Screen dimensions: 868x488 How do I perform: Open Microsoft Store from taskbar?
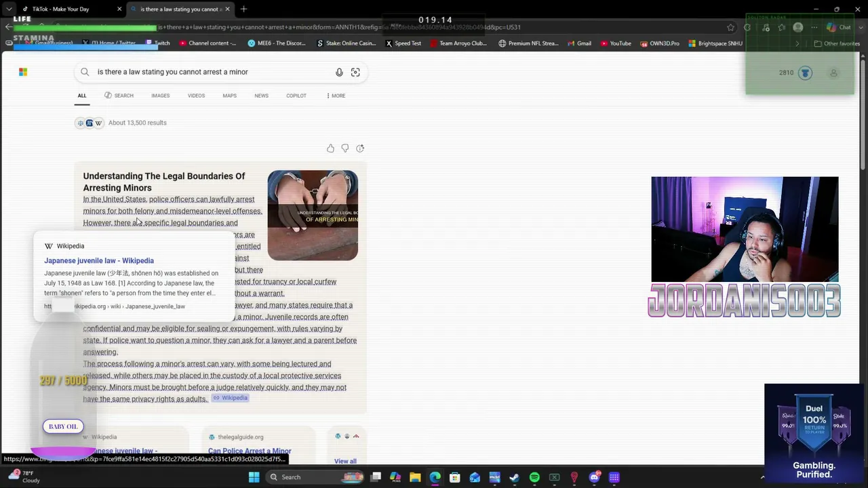coord(455,477)
